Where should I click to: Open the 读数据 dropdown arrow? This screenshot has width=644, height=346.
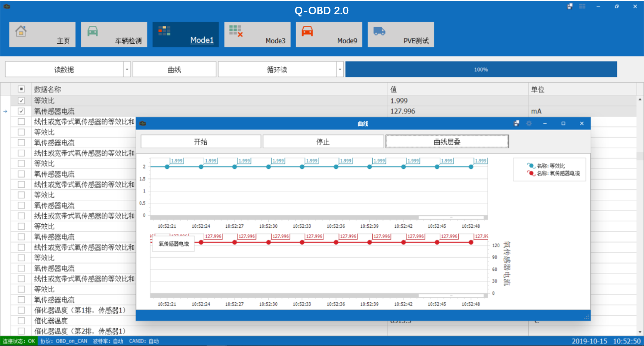(127, 69)
